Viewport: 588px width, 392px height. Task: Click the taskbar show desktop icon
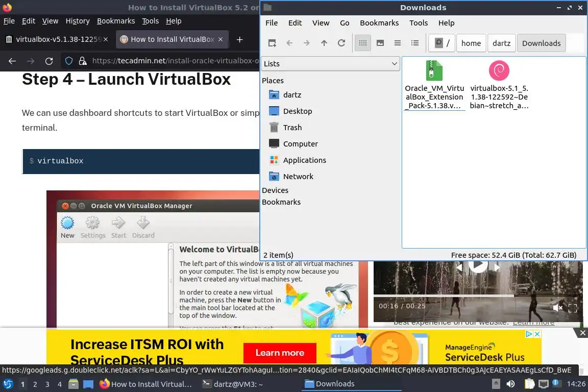pos(88,384)
